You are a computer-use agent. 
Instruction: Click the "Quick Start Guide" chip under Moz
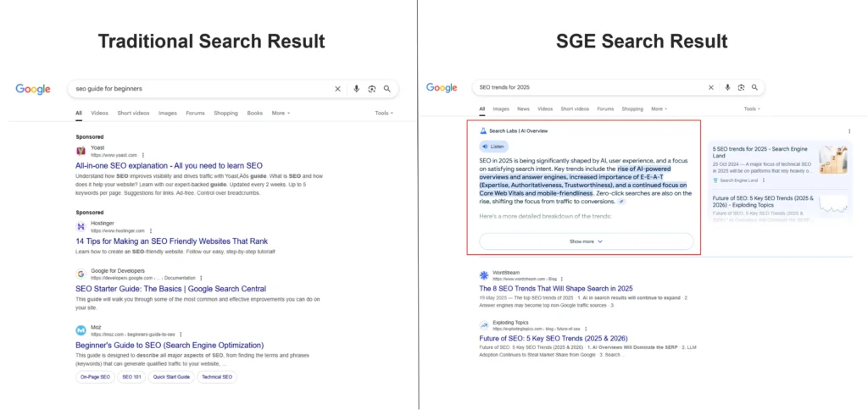[172, 377]
